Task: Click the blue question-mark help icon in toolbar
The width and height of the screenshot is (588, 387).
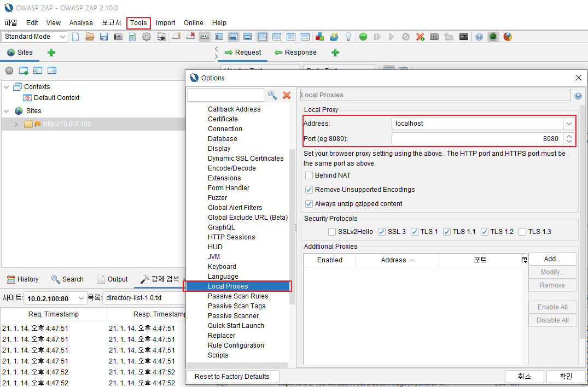Action: click(479, 37)
